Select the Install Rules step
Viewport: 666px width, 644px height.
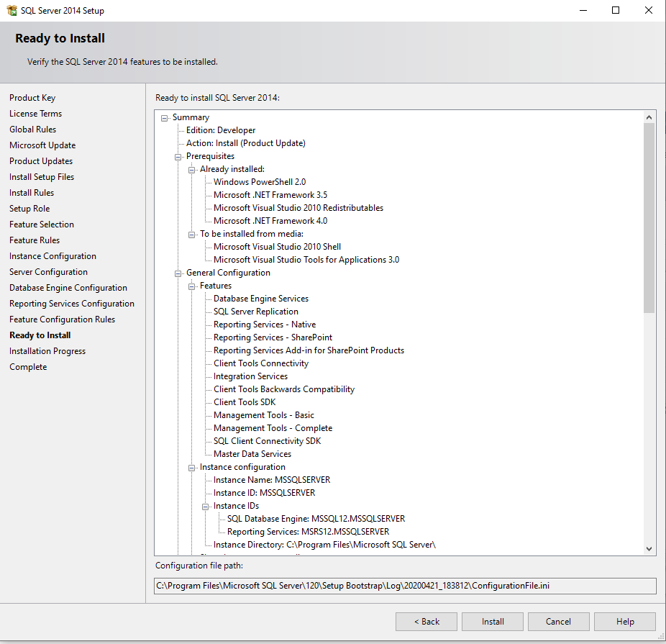tap(32, 192)
